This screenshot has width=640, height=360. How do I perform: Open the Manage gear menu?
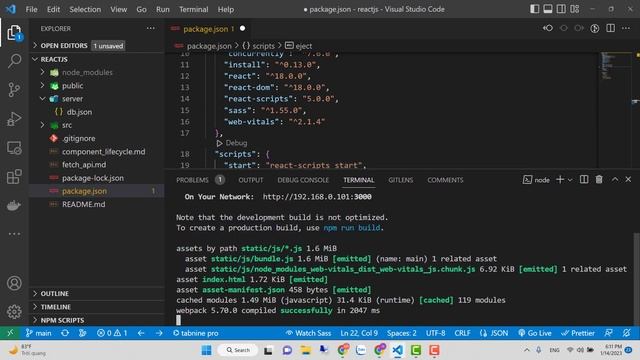pos(14,312)
